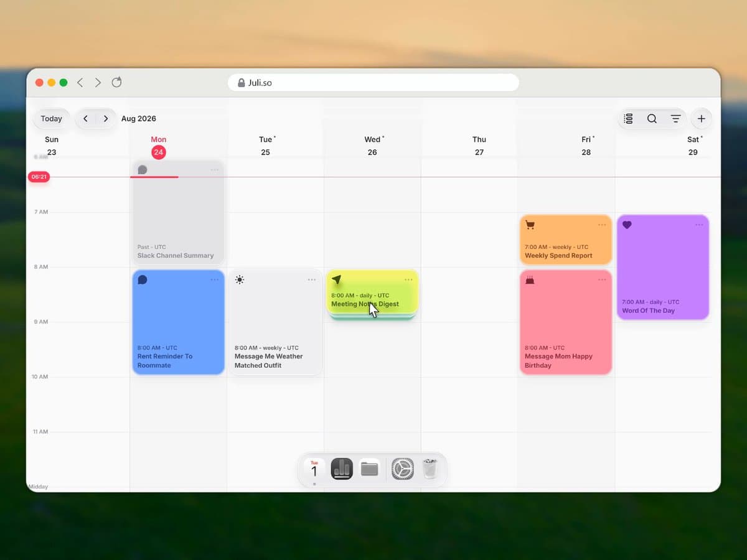
Task: Open folder icon in dock
Action: pos(369,469)
